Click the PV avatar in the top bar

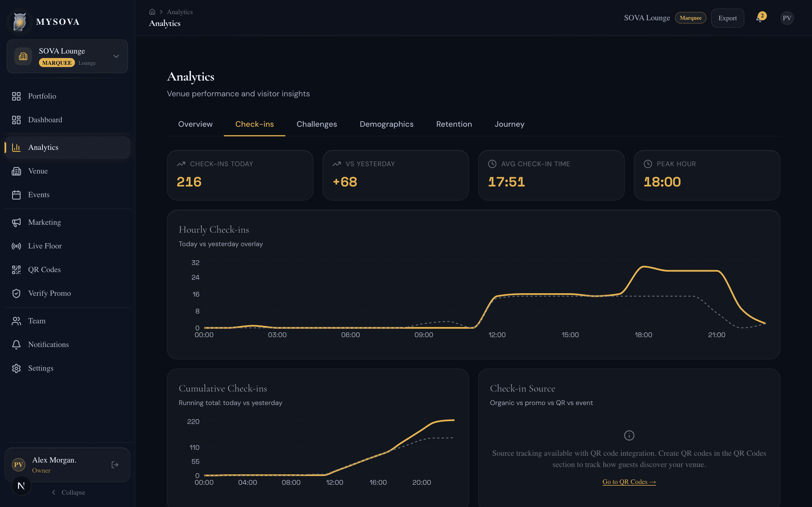(787, 18)
